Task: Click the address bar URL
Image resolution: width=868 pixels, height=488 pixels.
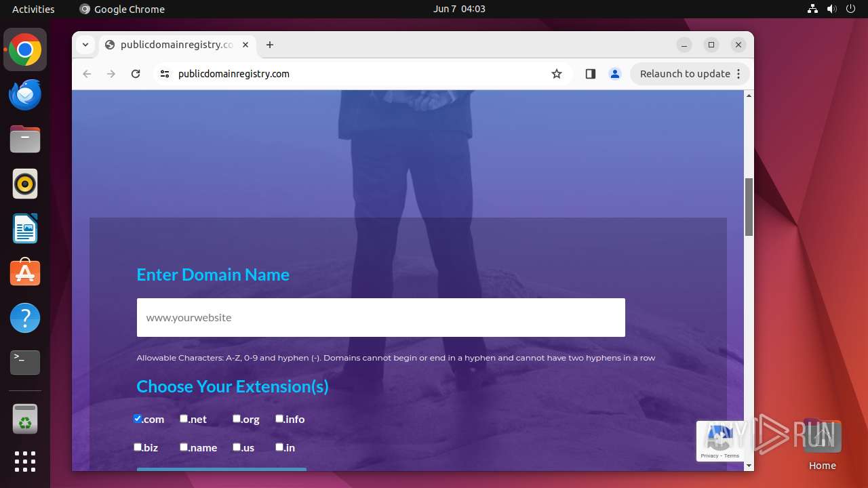Action: [x=234, y=74]
